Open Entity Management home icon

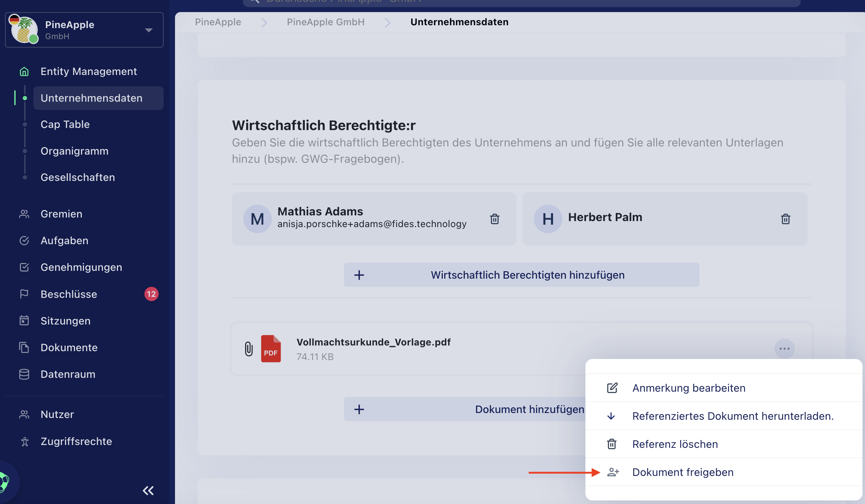pyautogui.click(x=24, y=71)
